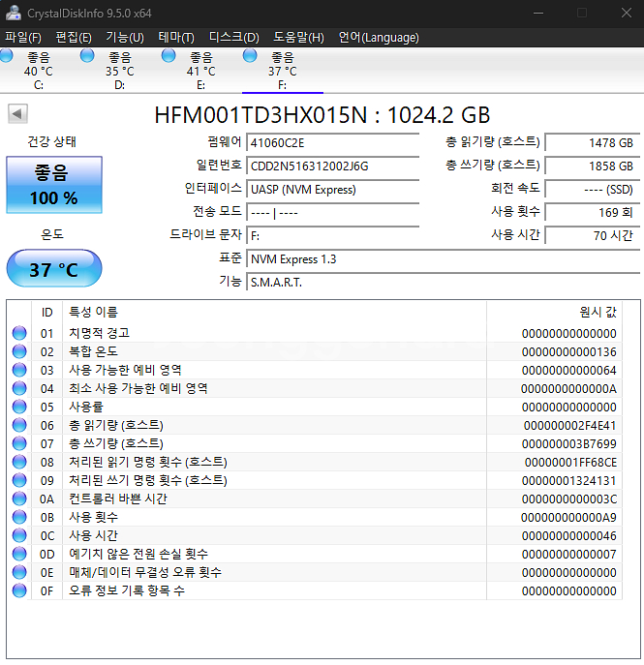This screenshot has height=665, width=644.
Task: Select the 사용률 attribute row name
Action: coord(85,407)
